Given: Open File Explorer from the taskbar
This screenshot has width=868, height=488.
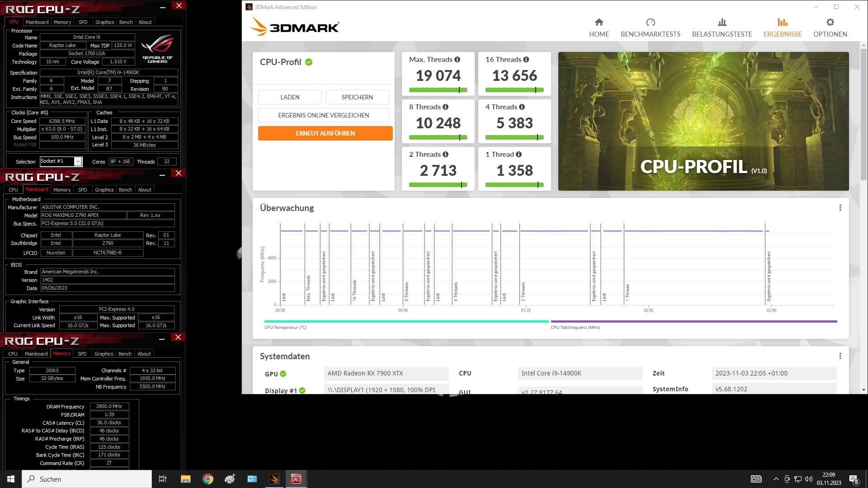Looking at the screenshot, I should pyautogui.click(x=185, y=479).
